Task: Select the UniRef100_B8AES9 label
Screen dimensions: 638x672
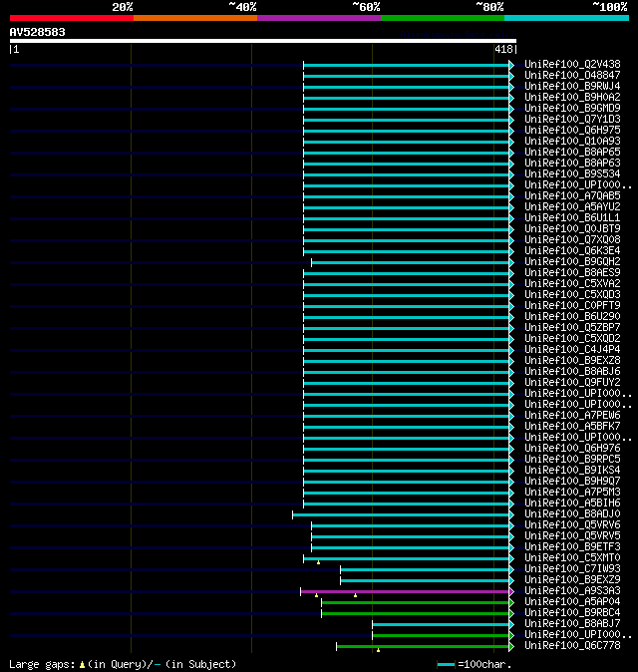Action: coord(572,272)
